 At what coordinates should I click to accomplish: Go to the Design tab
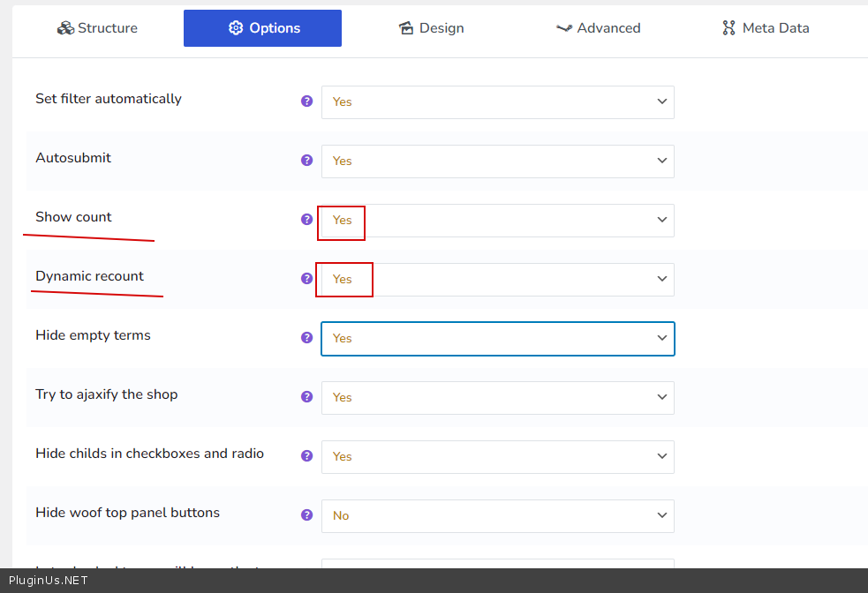point(432,28)
